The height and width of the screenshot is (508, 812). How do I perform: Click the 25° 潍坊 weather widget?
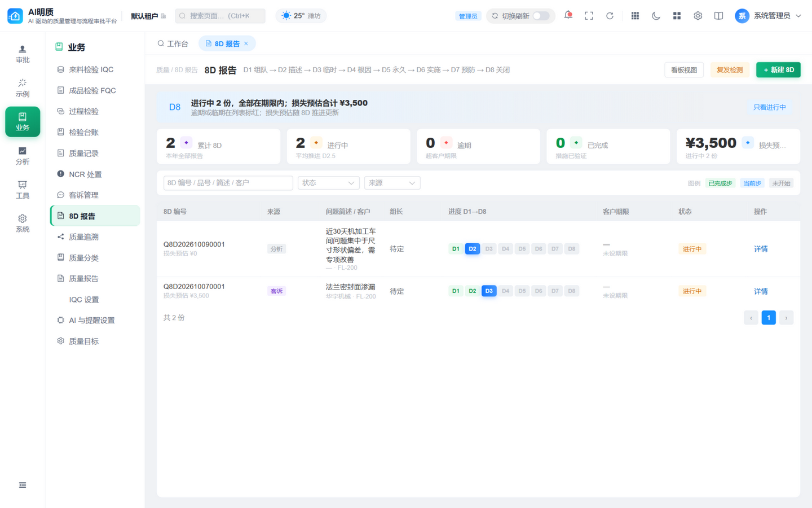pos(301,16)
